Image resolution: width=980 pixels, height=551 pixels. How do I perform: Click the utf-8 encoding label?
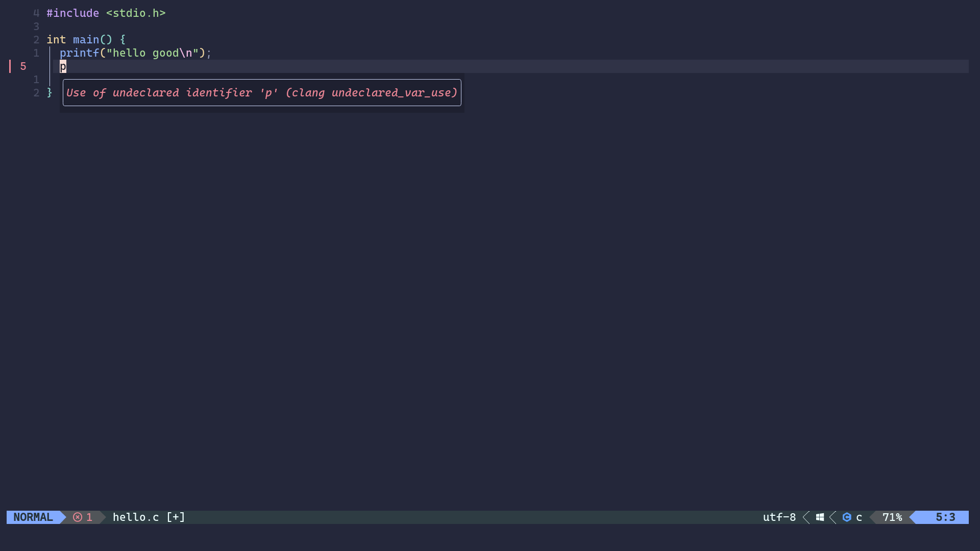pos(779,517)
